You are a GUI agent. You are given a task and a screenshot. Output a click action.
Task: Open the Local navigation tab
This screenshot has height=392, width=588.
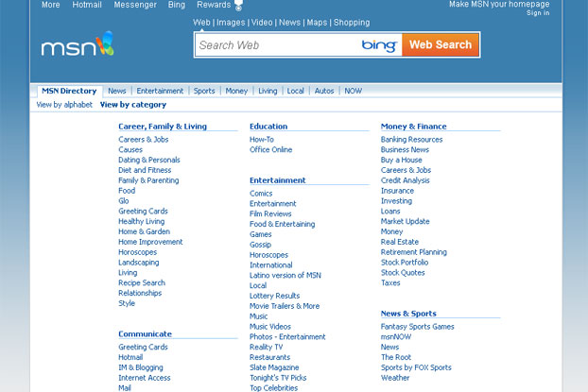296,91
